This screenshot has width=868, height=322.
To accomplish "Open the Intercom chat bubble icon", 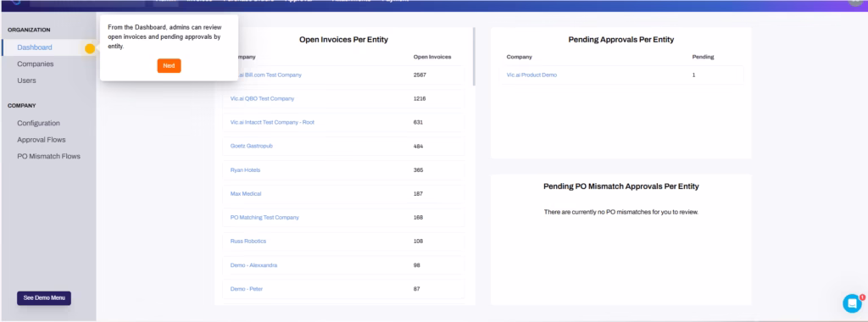I will tap(852, 303).
